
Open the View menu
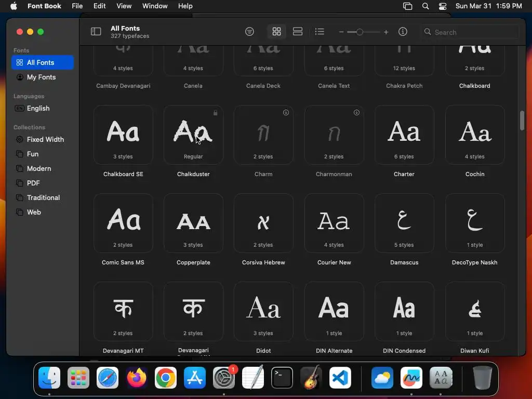[x=124, y=6]
